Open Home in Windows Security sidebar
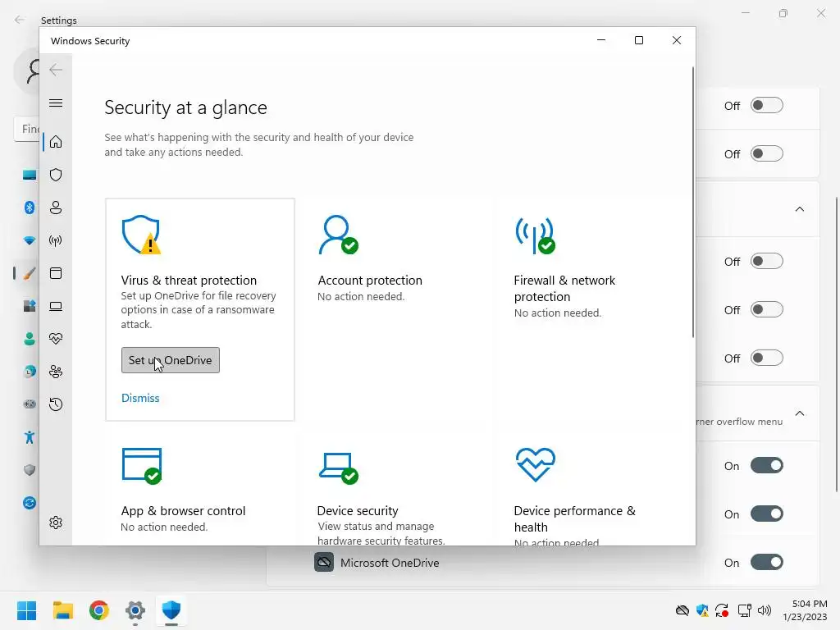 (56, 142)
